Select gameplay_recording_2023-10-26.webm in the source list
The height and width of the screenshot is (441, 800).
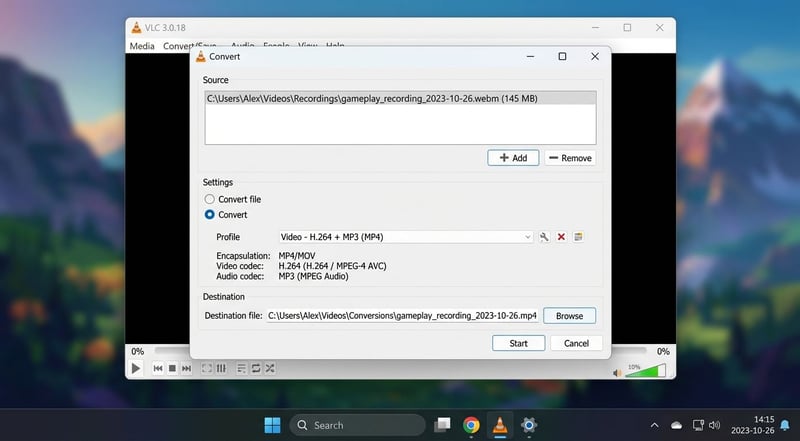[400, 99]
